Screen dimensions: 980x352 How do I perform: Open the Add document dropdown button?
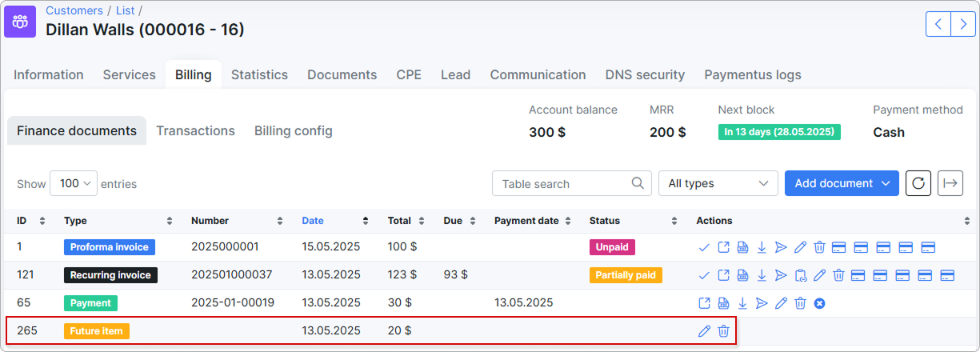842,183
